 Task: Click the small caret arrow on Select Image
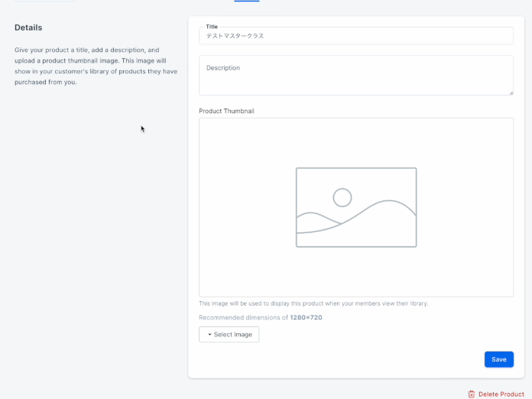coord(209,335)
